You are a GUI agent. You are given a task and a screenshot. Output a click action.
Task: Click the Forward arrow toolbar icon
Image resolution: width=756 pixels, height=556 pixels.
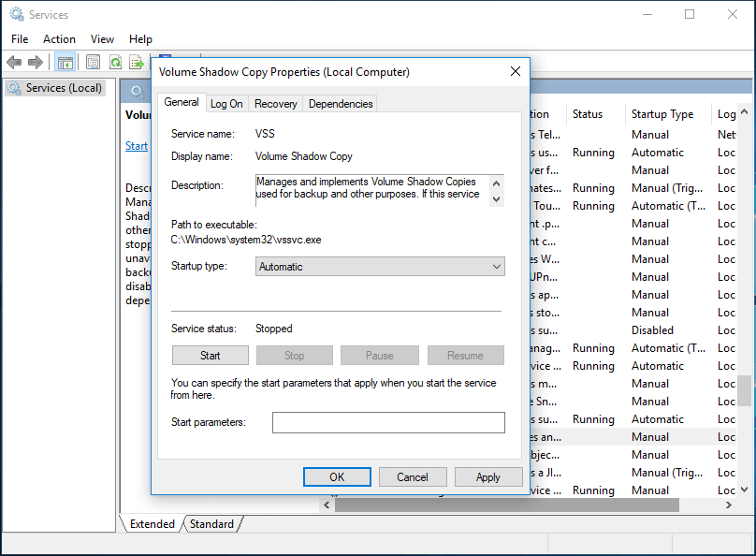(x=36, y=62)
